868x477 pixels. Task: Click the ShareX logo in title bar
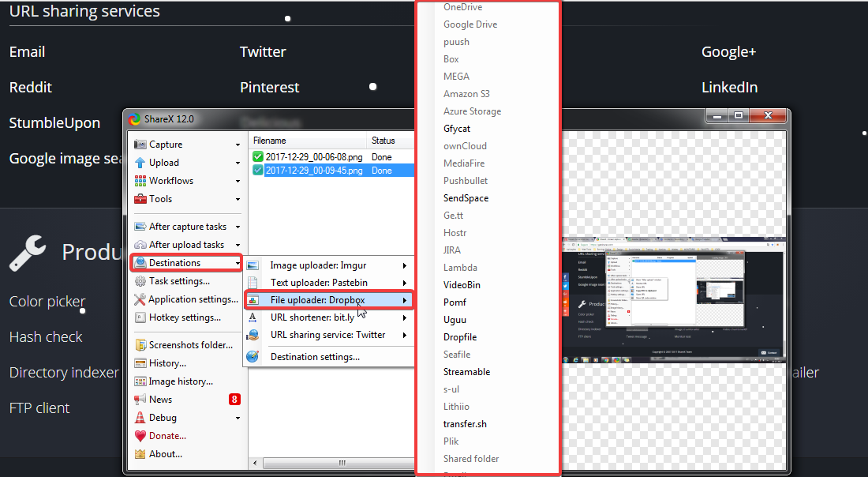[134, 119]
